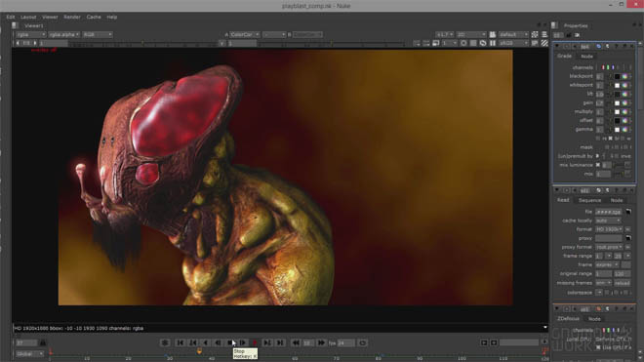Open the multiply color wheel picker

click(624, 112)
